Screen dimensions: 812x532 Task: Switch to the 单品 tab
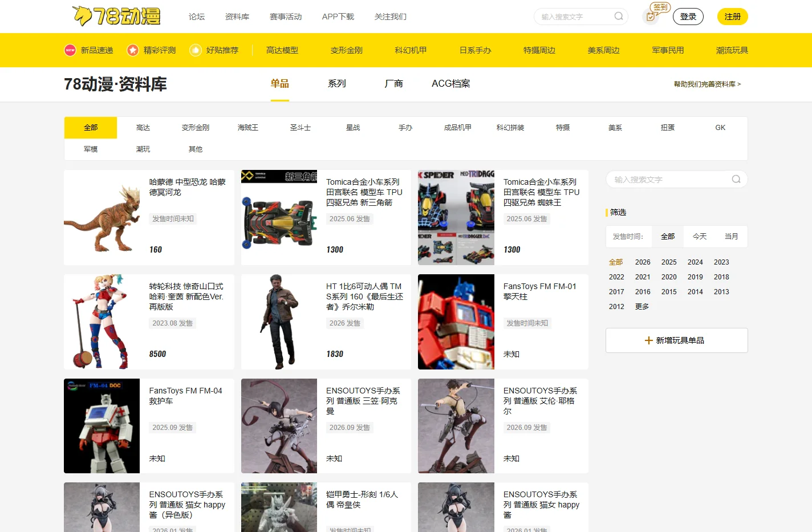[x=280, y=84]
